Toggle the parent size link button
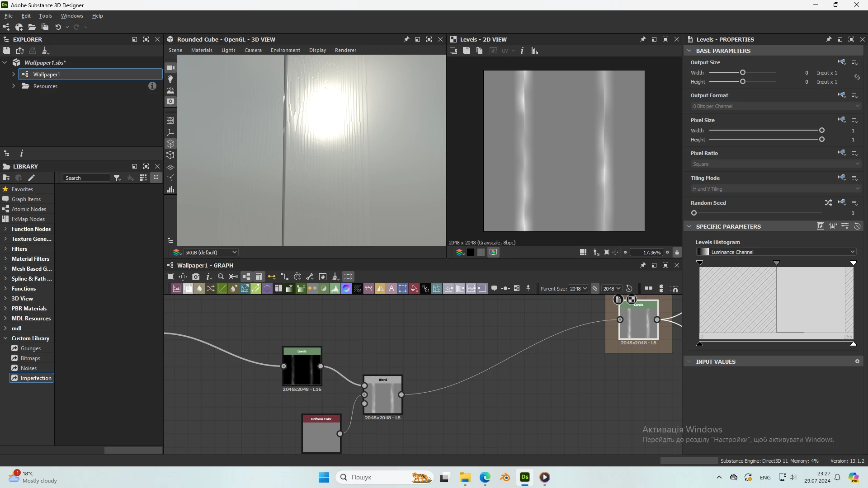The width and height of the screenshot is (868, 488). tap(595, 289)
